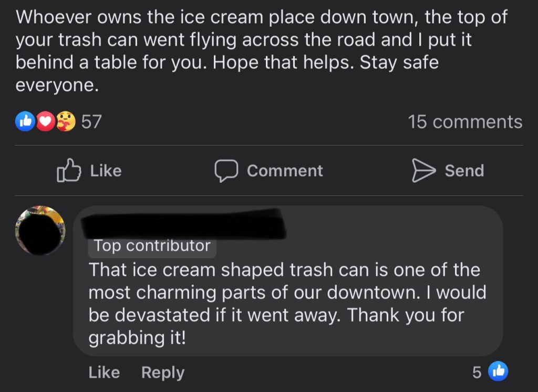Tap the thumbs-up outline icon to like post
The image size is (538, 392).
coord(69,171)
